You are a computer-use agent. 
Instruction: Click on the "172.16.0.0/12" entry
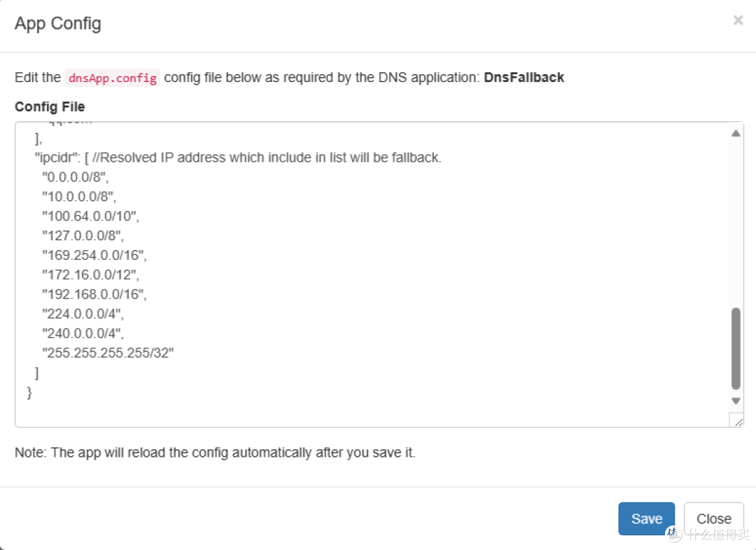click(90, 275)
